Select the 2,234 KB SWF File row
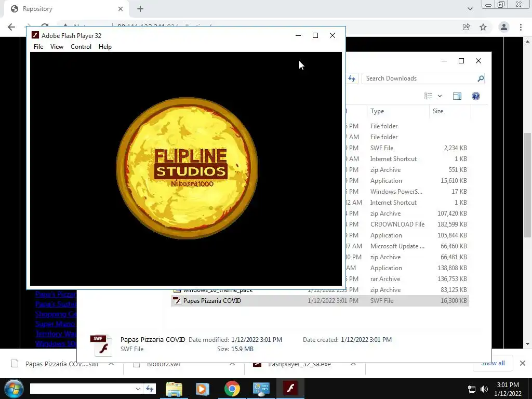This screenshot has width=532, height=399. tap(407, 148)
